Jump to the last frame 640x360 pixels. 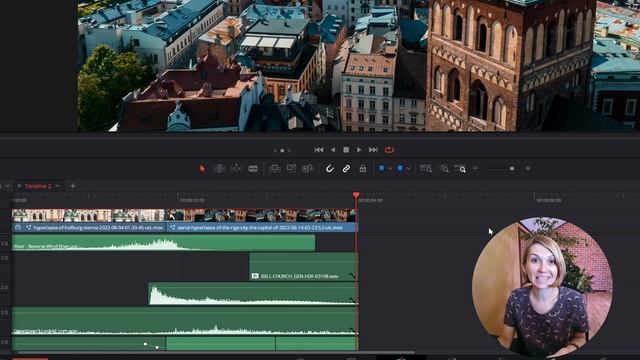coord(373,150)
